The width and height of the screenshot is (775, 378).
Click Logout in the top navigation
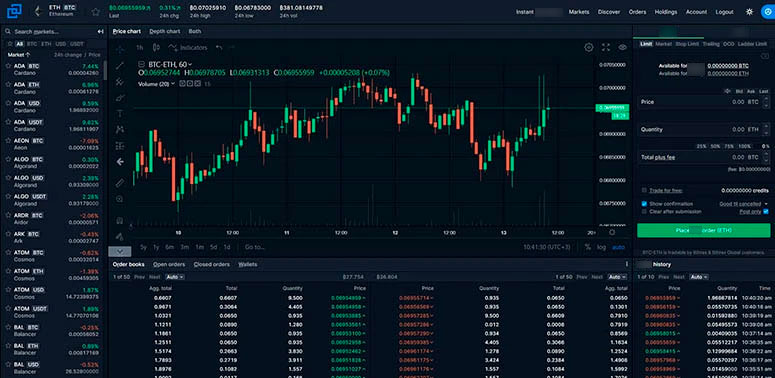(x=725, y=12)
